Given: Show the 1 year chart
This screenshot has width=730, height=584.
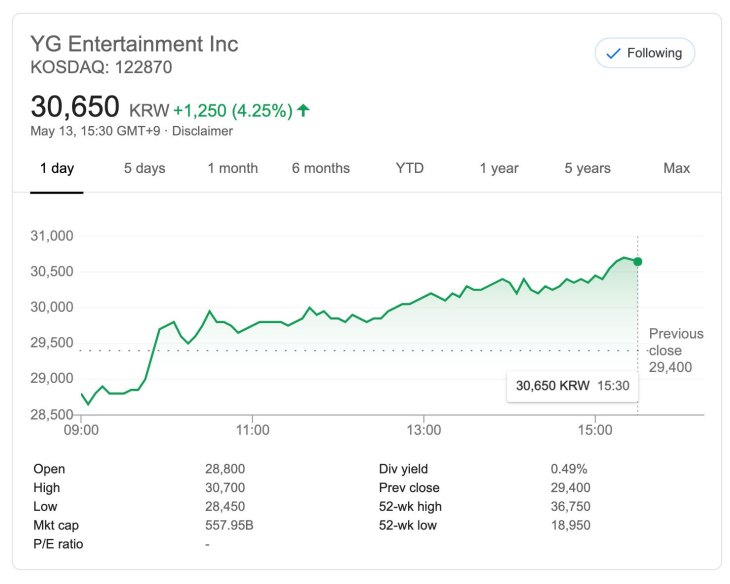Looking at the screenshot, I should tap(499, 168).
